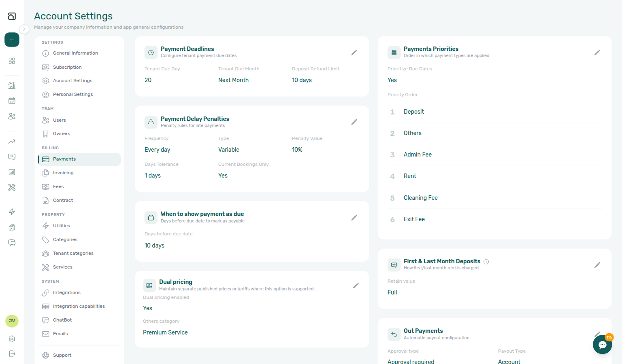622x364 pixels.
Task: Edit Dual pricing with pencil icon
Action: point(356,286)
